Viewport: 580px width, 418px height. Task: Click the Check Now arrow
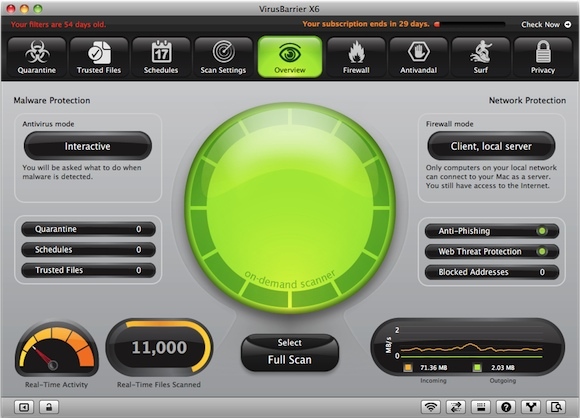click(x=567, y=24)
